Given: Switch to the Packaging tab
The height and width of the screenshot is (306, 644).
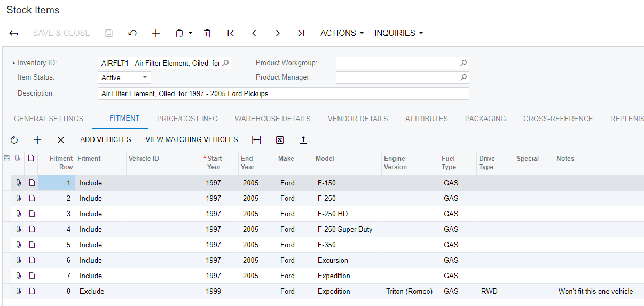Looking at the screenshot, I should coord(485,119).
